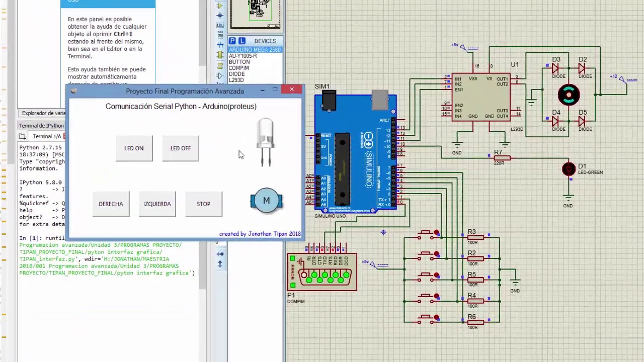Viewport: 644px width, 362px height.
Task: Click the P pick devices button
Action: (x=232, y=41)
